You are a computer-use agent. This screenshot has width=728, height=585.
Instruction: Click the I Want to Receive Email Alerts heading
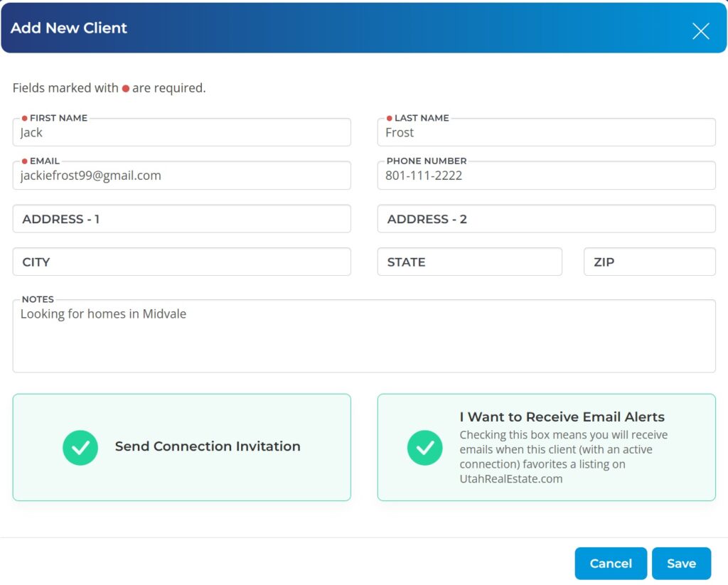coord(562,417)
